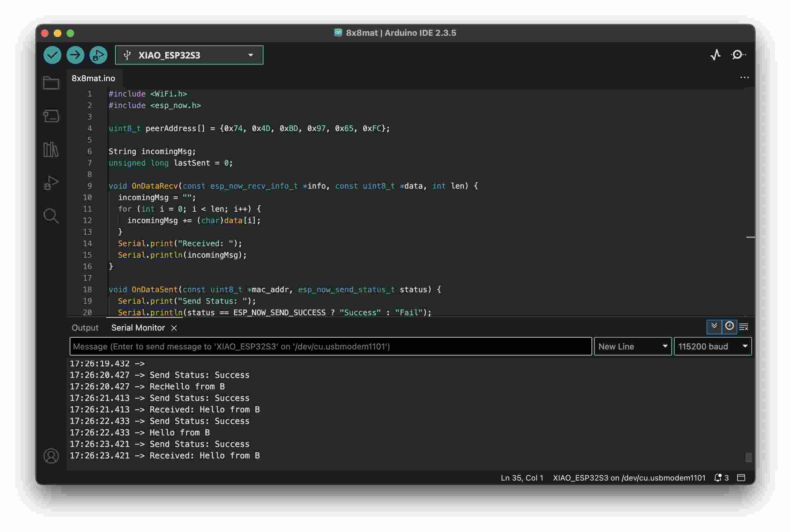This screenshot has width=791, height=532.
Task: Open the 115200 baud rate dropdown
Action: coord(713,347)
